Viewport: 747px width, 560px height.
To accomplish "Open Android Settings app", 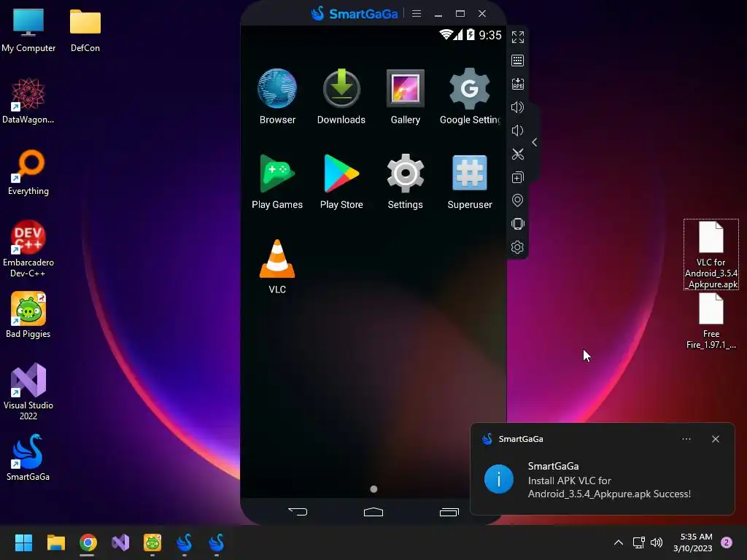I will [x=406, y=182].
